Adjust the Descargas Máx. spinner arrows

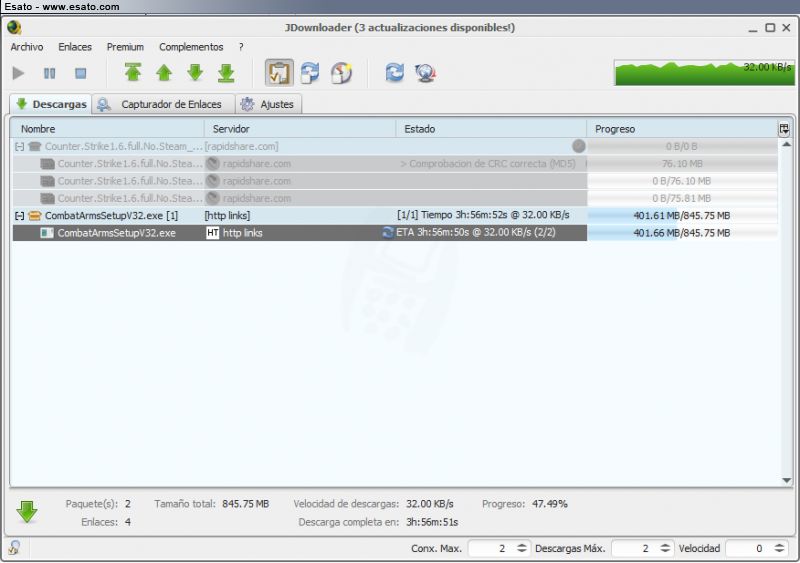[665, 548]
